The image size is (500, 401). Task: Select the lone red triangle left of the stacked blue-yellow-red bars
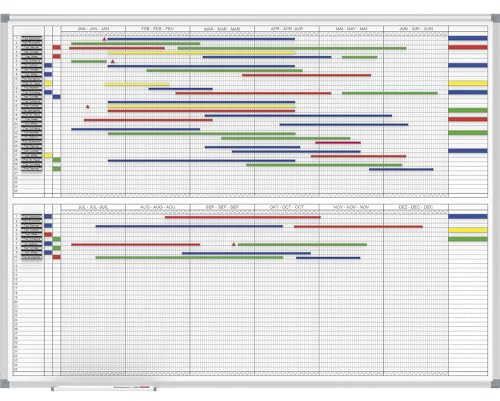pyautogui.click(x=88, y=107)
